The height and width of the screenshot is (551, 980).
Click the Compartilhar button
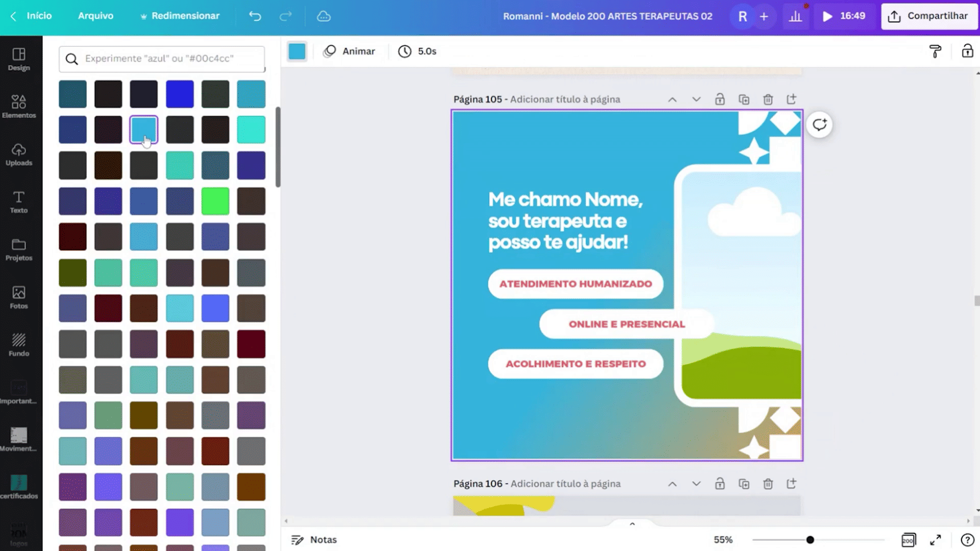click(x=928, y=16)
